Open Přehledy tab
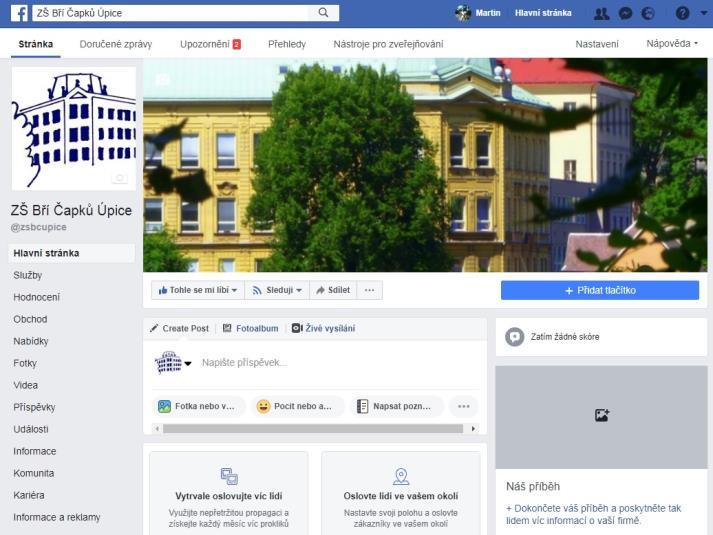This screenshot has height=535, width=713. [287, 44]
